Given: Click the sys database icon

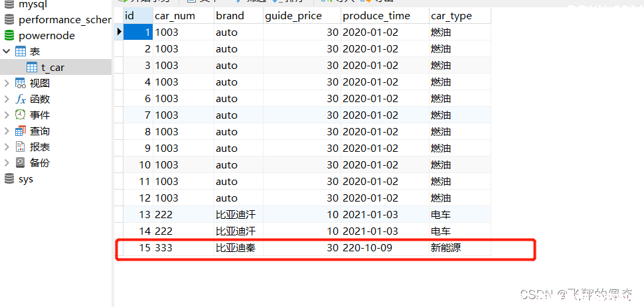Looking at the screenshot, I should pyautogui.click(x=9, y=179).
